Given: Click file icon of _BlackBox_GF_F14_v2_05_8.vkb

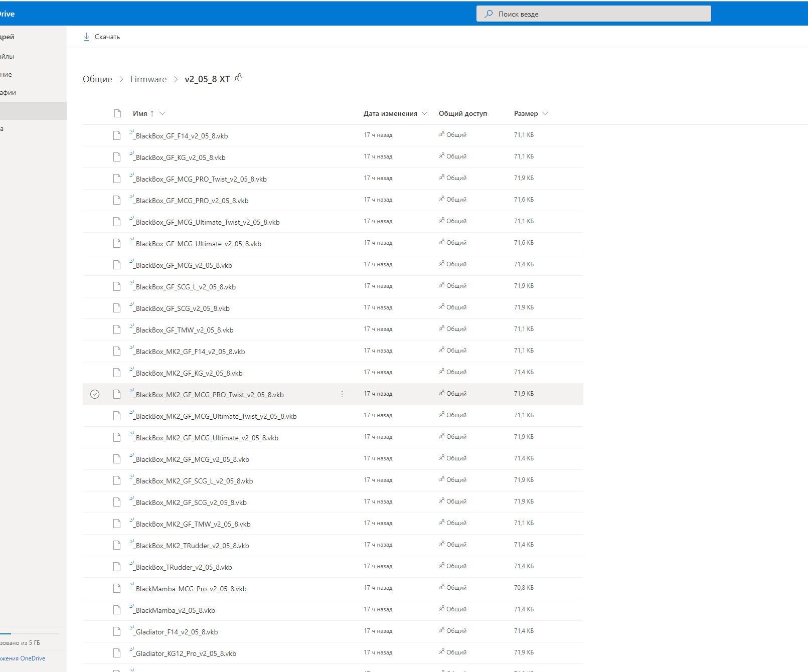Looking at the screenshot, I should tap(117, 135).
